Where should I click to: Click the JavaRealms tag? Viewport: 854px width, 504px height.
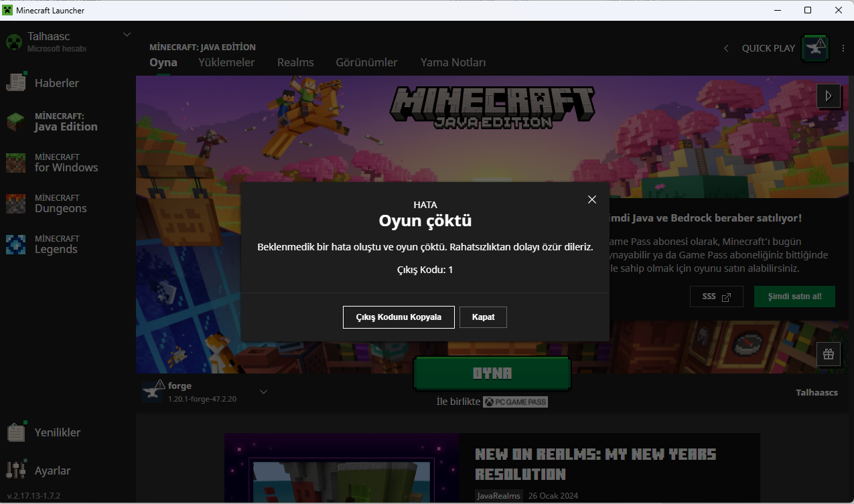click(498, 496)
